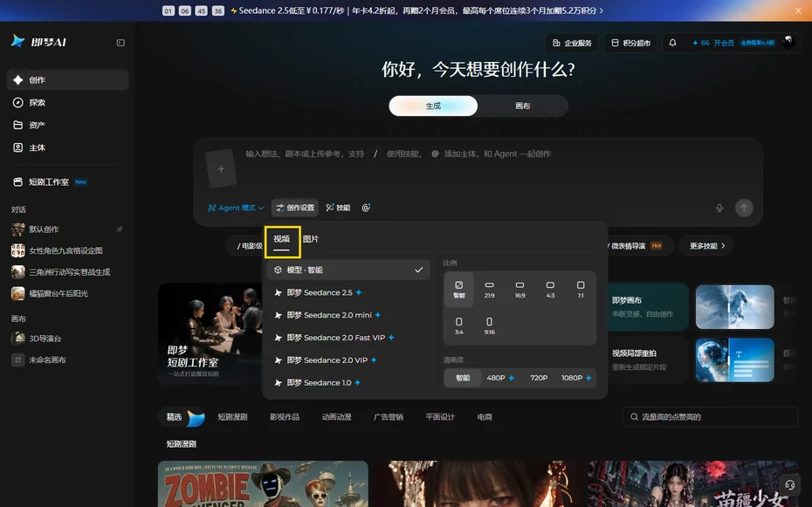Open the 广告营销 category tab
The image size is (812, 507).
pyautogui.click(x=389, y=417)
